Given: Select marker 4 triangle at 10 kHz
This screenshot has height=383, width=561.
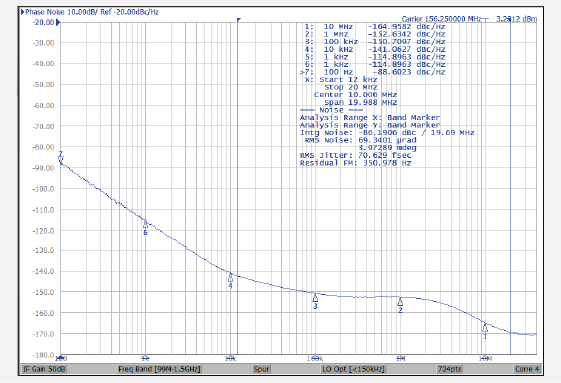Looking at the screenshot, I should (x=230, y=277).
